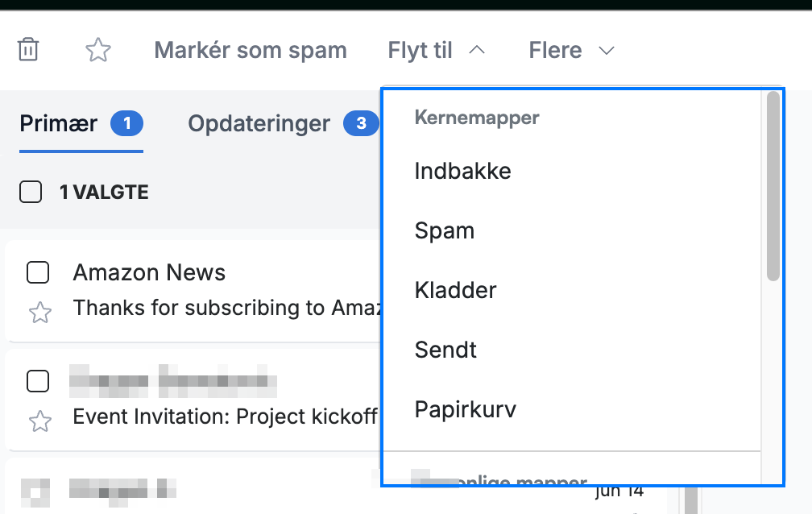Click the trash delete icon
812x514 pixels.
[x=28, y=50]
